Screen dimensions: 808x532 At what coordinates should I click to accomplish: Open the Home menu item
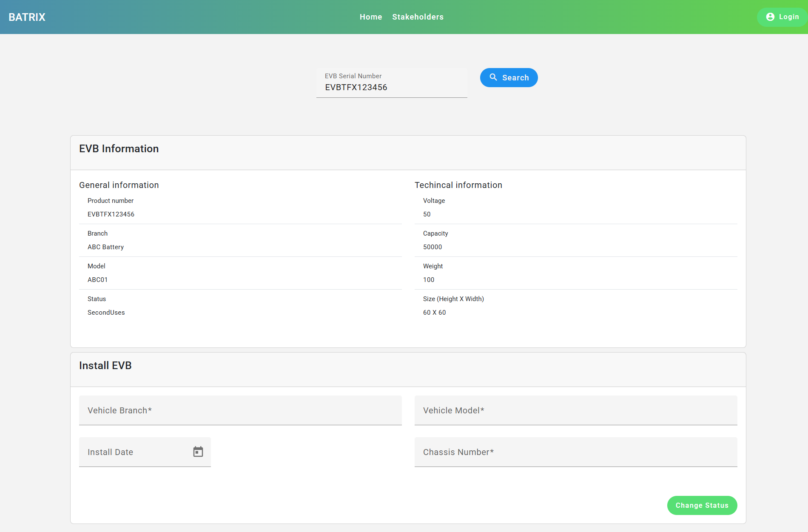(371, 17)
